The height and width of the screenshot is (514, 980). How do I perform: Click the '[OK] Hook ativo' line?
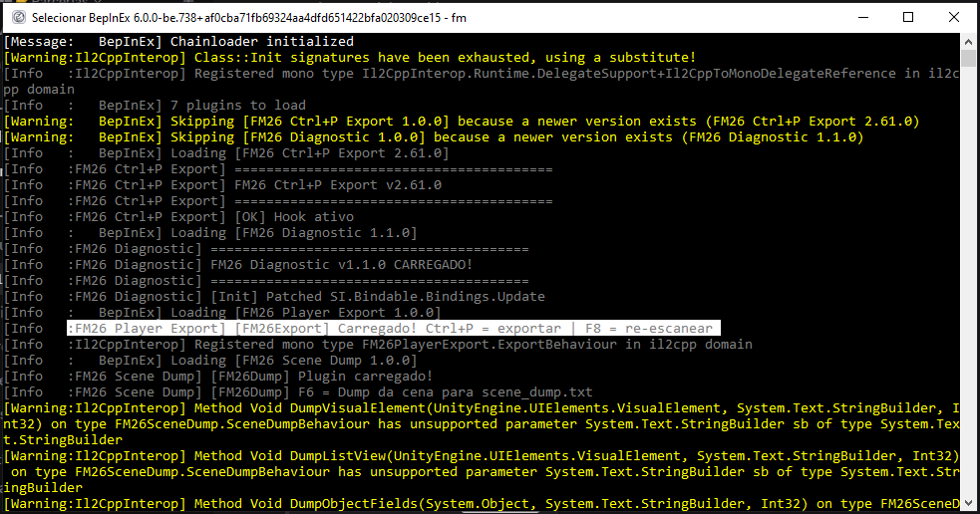178,217
